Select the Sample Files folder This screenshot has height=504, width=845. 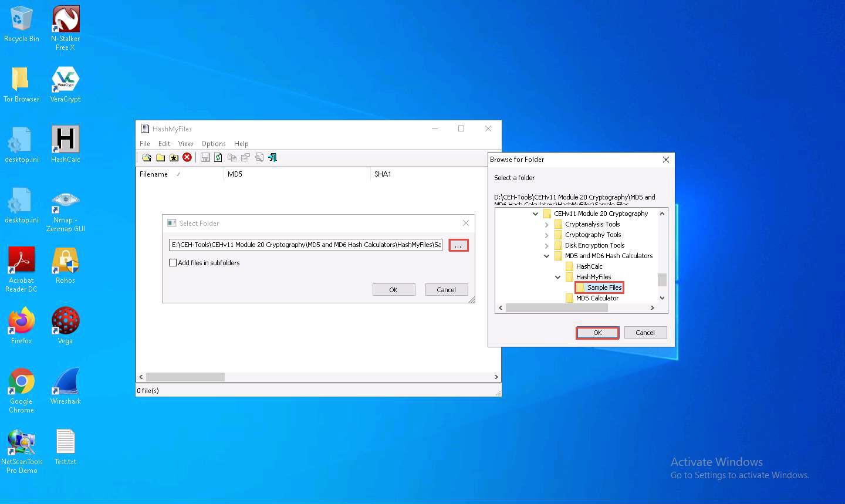(604, 287)
